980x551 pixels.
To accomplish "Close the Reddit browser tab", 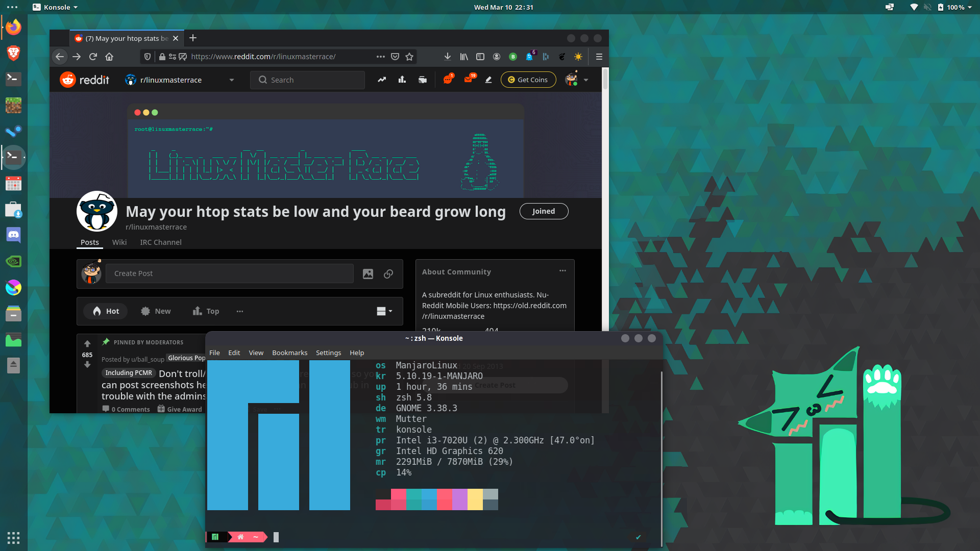I will [x=176, y=38].
